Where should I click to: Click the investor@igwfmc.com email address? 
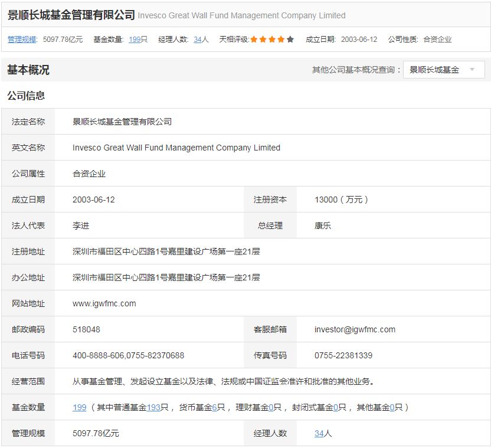tap(355, 329)
